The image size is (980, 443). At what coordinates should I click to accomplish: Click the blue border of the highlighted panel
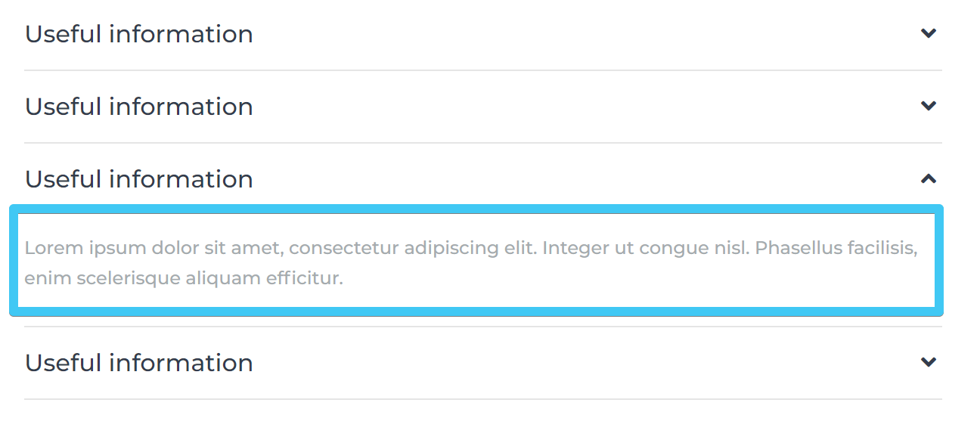coord(476,209)
